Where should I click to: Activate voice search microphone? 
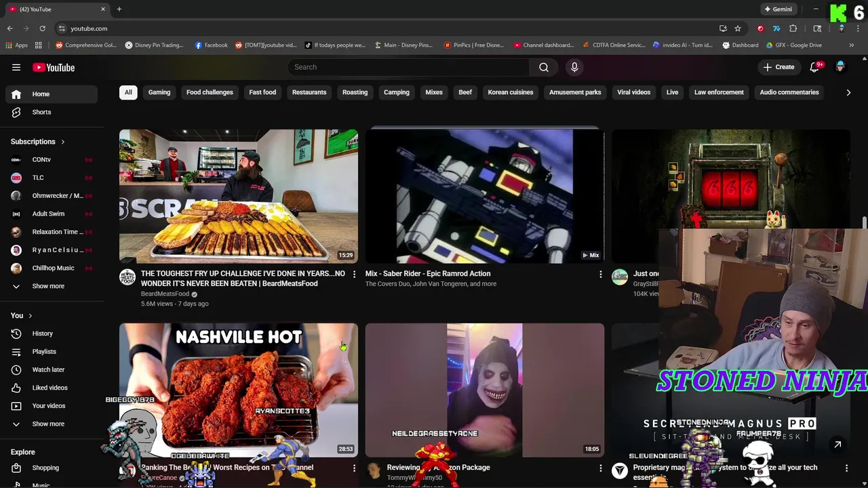pyautogui.click(x=574, y=67)
